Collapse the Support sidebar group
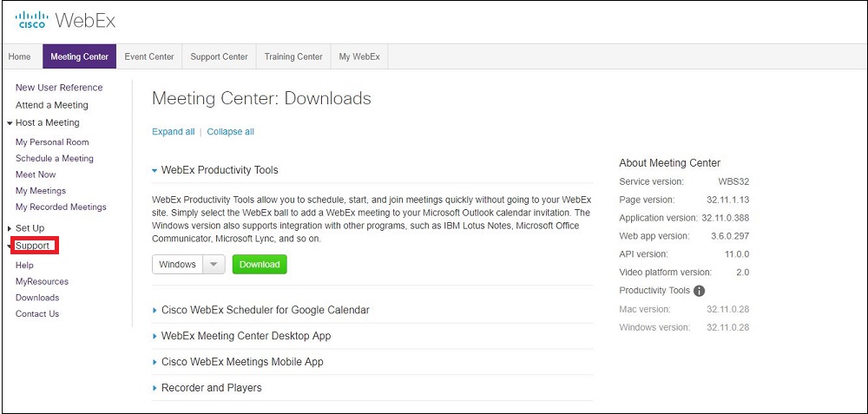868x414 pixels. 31,246
